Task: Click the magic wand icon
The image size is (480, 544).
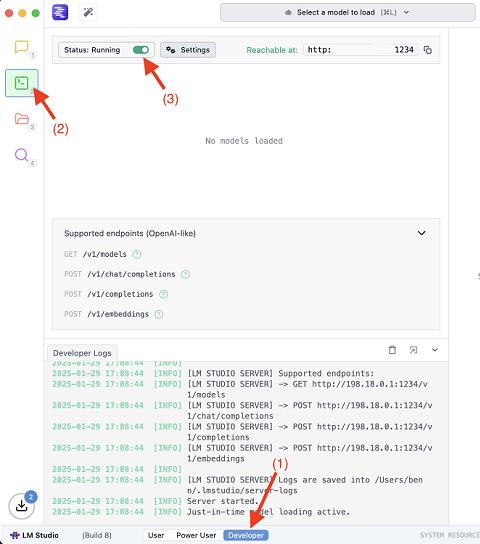Action: pyautogui.click(x=88, y=12)
